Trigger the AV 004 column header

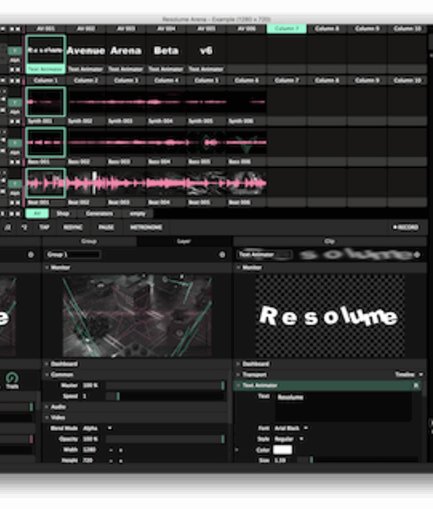(x=166, y=29)
